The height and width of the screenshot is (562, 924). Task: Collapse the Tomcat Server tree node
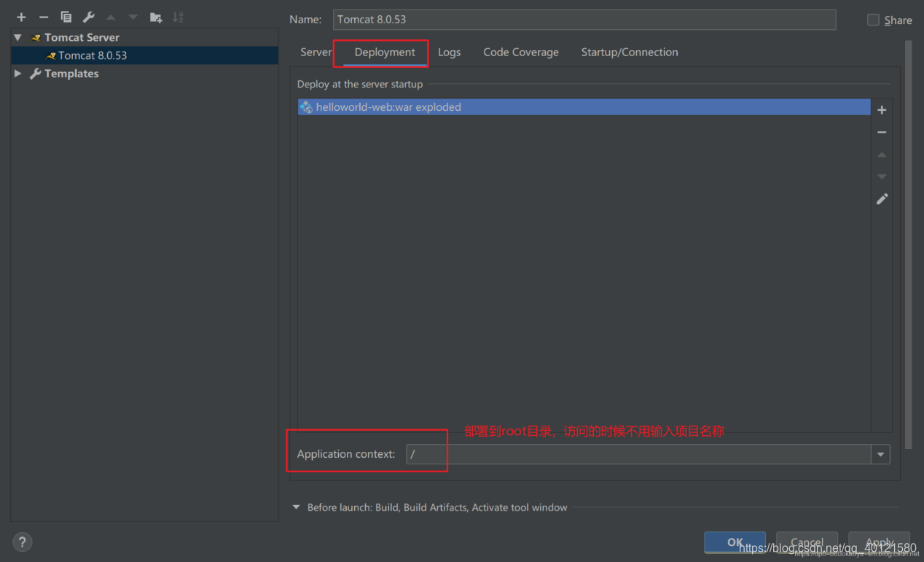18,38
